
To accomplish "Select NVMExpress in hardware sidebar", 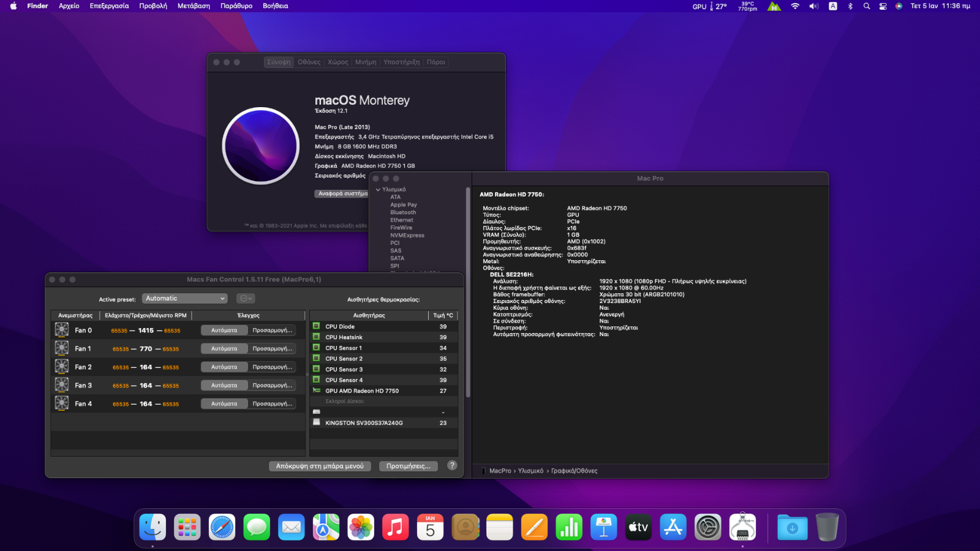I will click(407, 235).
